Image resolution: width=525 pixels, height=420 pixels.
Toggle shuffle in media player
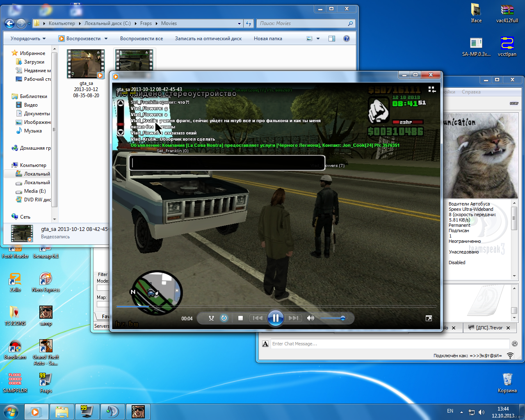coord(212,318)
